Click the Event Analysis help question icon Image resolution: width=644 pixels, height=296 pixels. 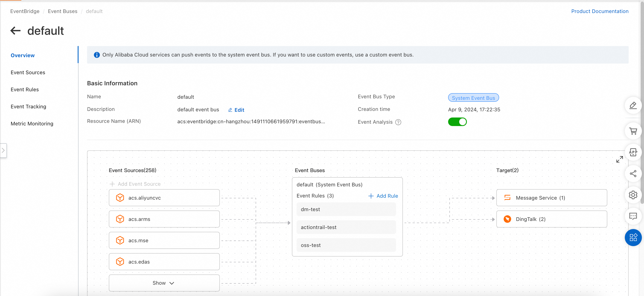[x=398, y=122]
